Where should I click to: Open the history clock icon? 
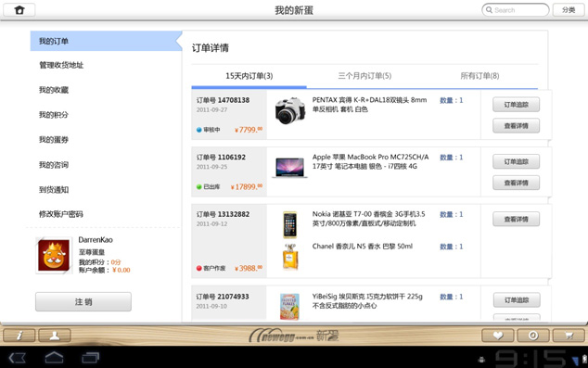pyautogui.click(x=533, y=335)
